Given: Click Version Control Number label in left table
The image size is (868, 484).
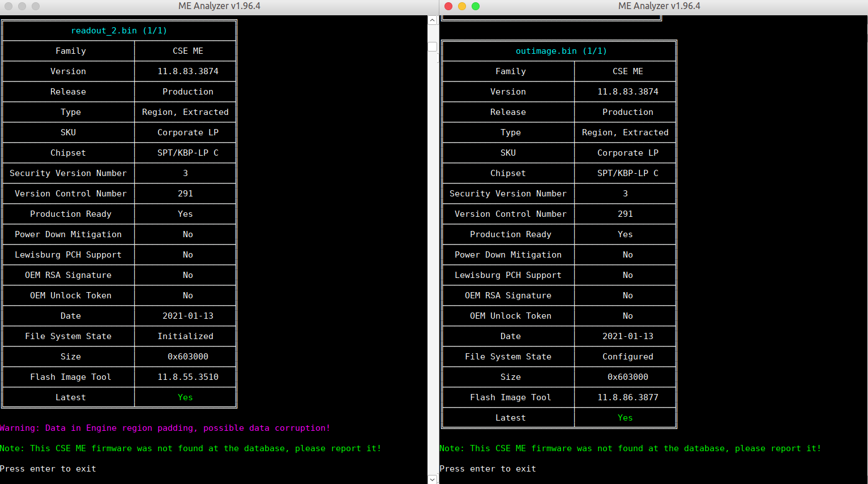Looking at the screenshot, I should pyautogui.click(x=71, y=194).
